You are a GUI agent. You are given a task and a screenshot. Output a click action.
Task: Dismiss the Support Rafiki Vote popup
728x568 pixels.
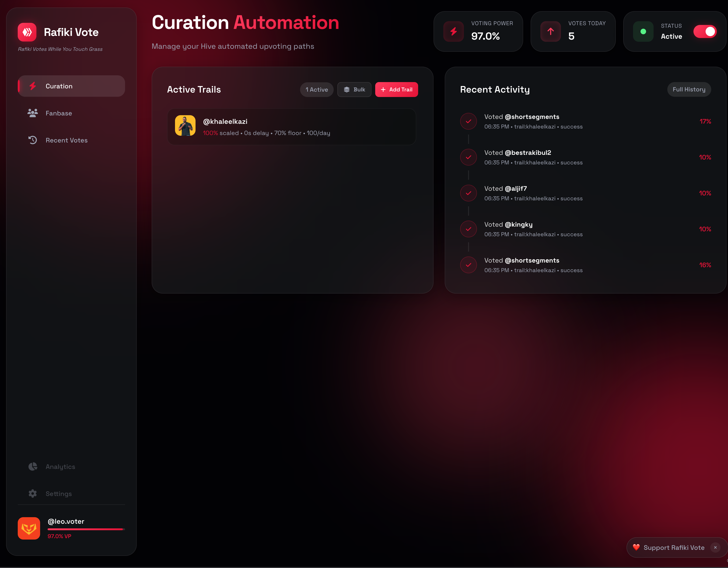[x=715, y=547]
